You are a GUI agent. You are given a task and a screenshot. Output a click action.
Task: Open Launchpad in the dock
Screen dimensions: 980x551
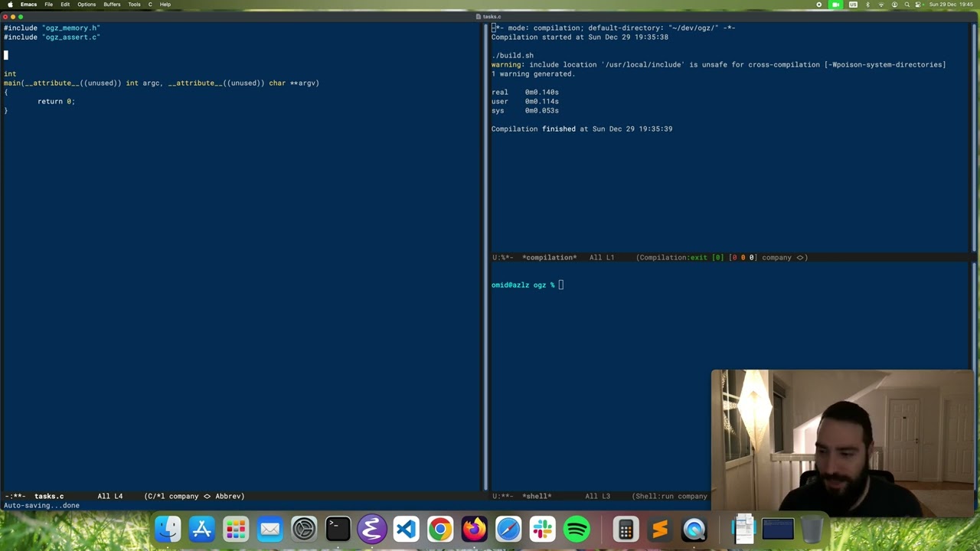[x=236, y=529]
